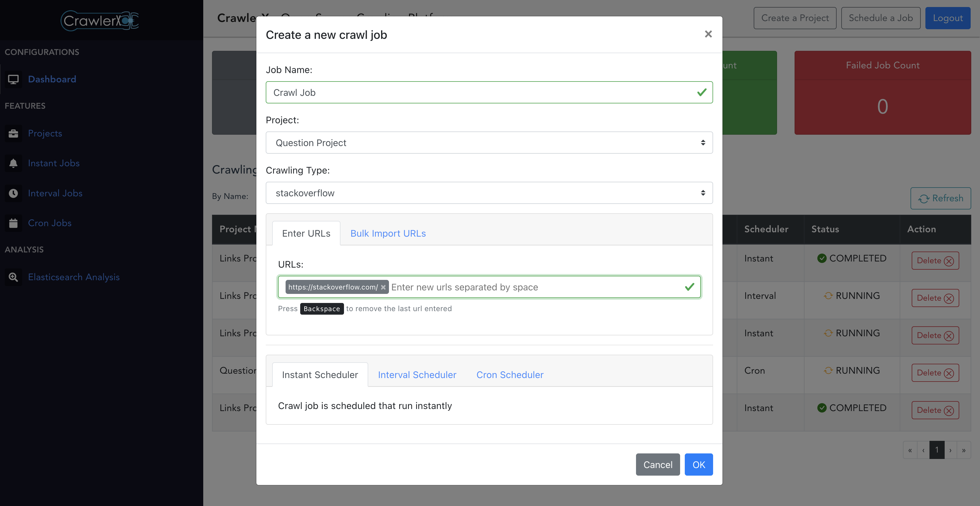Expand the Crawling Type dropdown
This screenshot has height=506, width=980.
tap(489, 193)
